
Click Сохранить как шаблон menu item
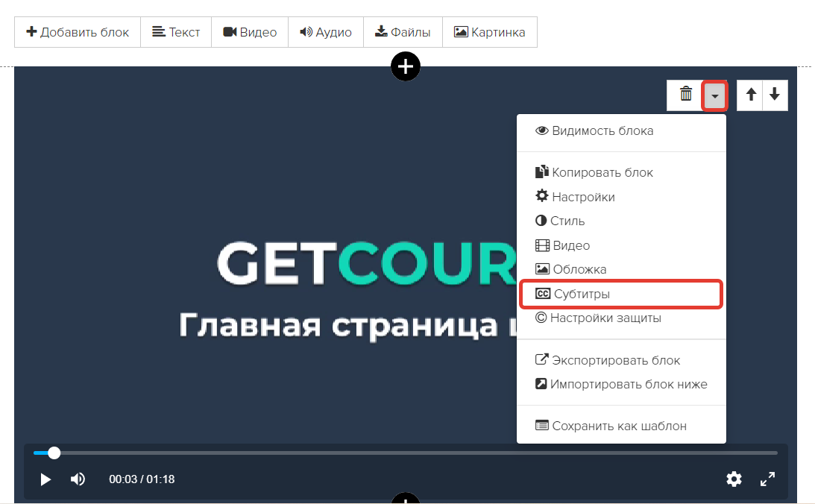621,426
